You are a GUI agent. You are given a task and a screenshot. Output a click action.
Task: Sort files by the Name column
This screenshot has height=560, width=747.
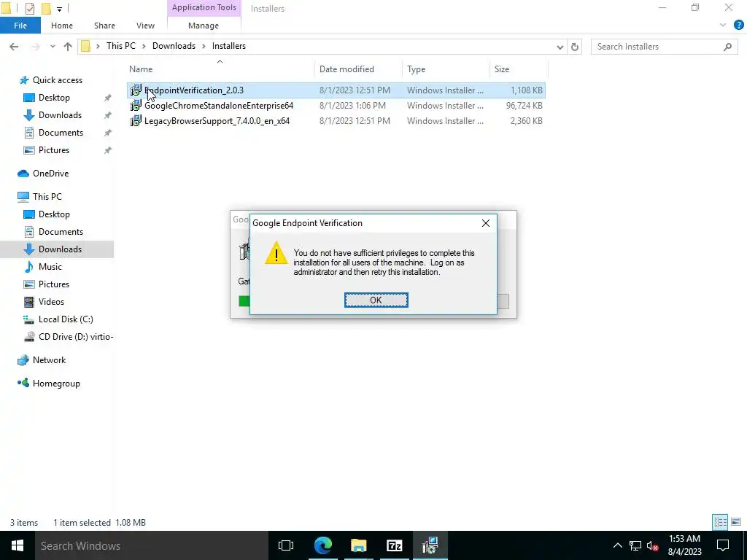coord(141,69)
